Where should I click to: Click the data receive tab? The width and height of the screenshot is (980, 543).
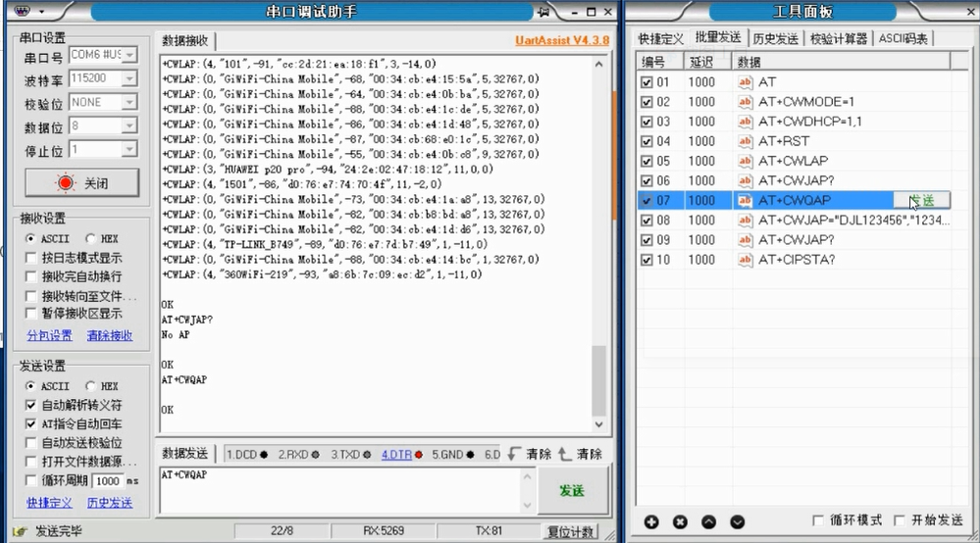coord(185,40)
